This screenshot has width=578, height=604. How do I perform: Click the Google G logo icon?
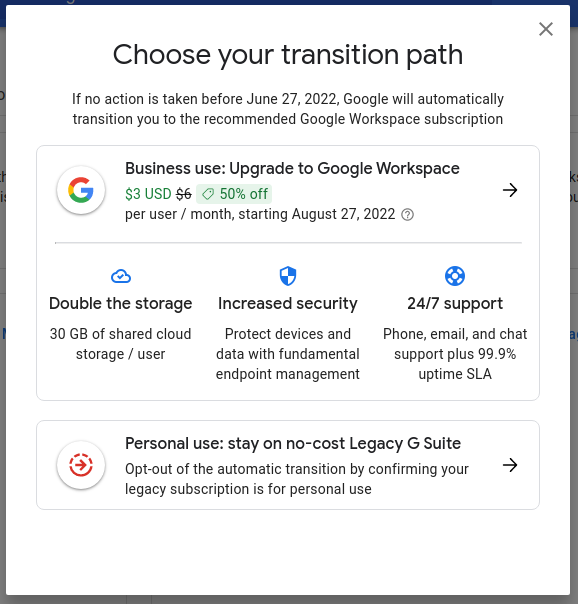[x=81, y=190]
